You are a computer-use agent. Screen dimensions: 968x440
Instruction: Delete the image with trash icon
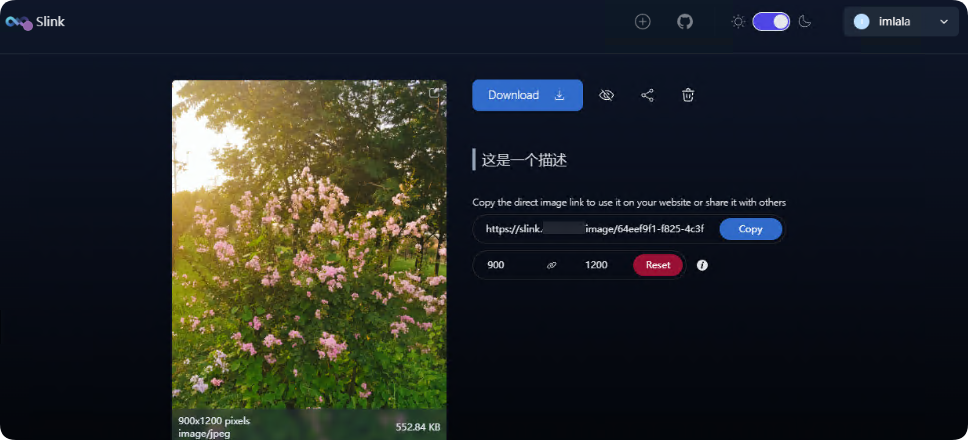pos(688,95)
